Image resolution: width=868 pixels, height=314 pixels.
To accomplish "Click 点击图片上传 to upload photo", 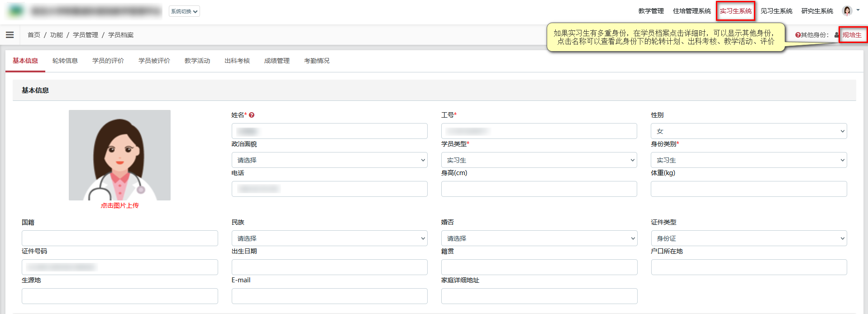I will (x=119, y=205).
